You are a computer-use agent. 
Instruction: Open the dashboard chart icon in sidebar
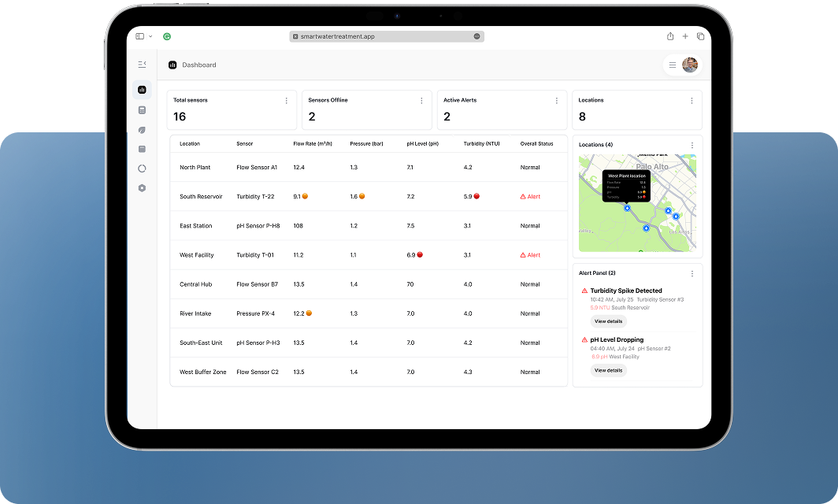[142, 90]
